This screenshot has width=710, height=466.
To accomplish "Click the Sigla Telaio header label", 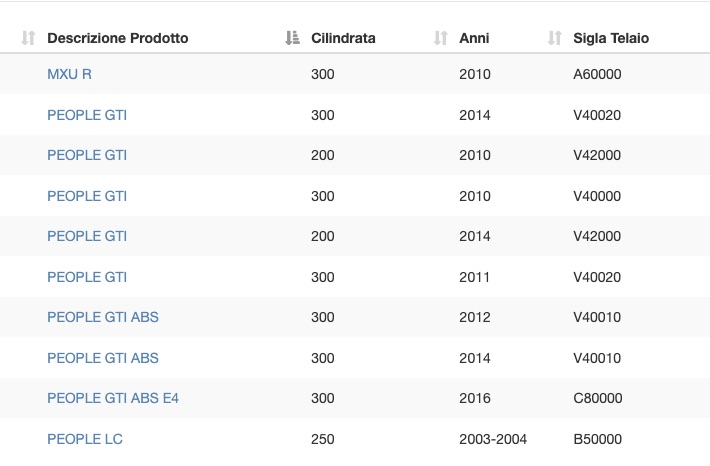I will coord(611,38).
